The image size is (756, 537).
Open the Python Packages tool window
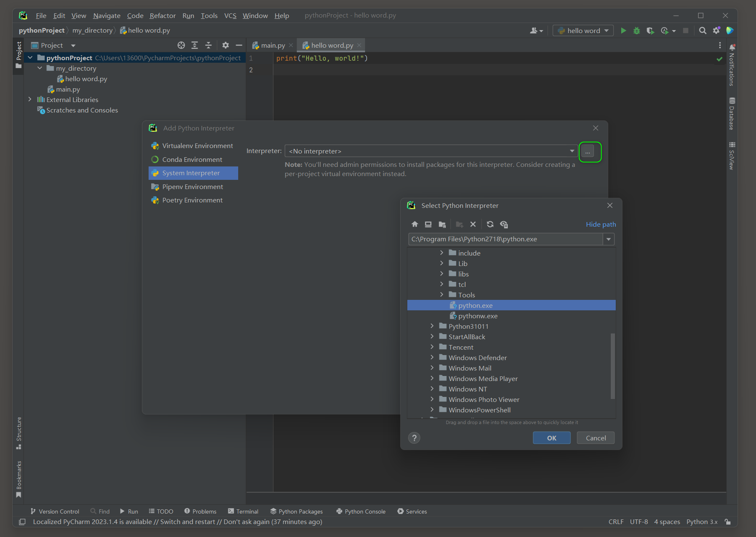click(x=297, y=511)
